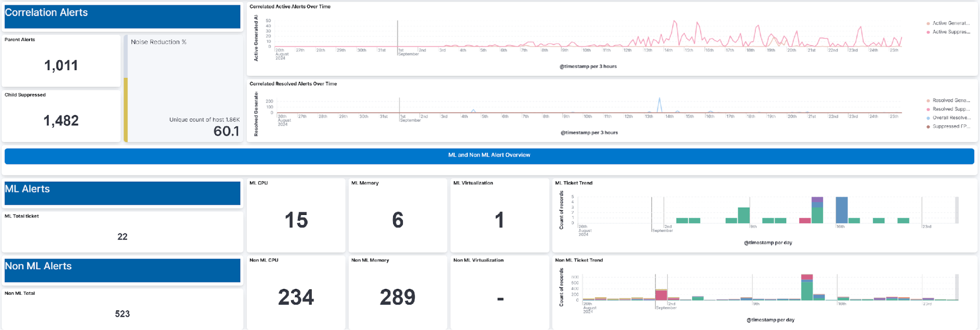Click the Non ML Ticket Trend panel title
The width and height of the screenshot is (980, 330).
[579, 260]
